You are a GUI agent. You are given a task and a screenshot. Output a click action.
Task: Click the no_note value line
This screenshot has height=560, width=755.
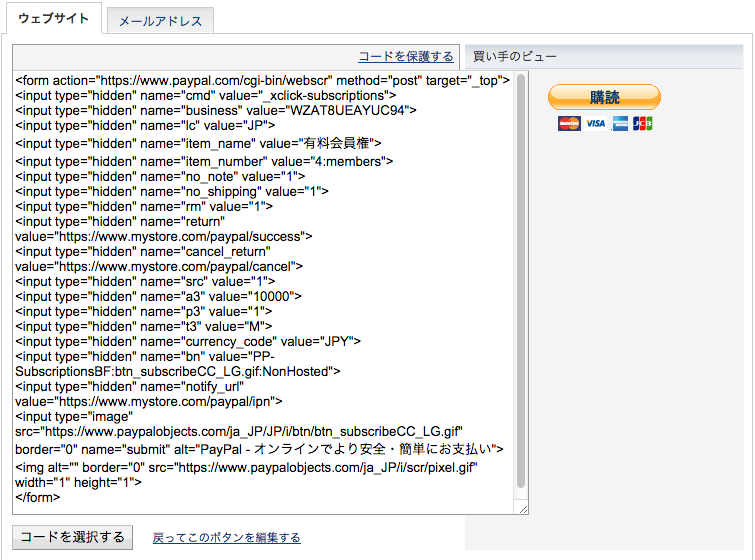pyautogui.click(x=160, y=176)
